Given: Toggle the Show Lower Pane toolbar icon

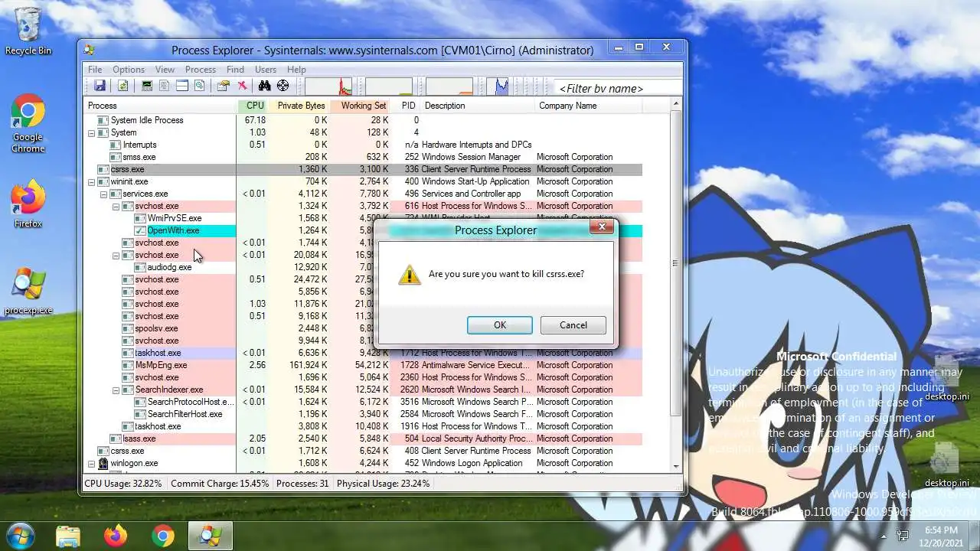Looking at the screenshot, I should point(182,86).
